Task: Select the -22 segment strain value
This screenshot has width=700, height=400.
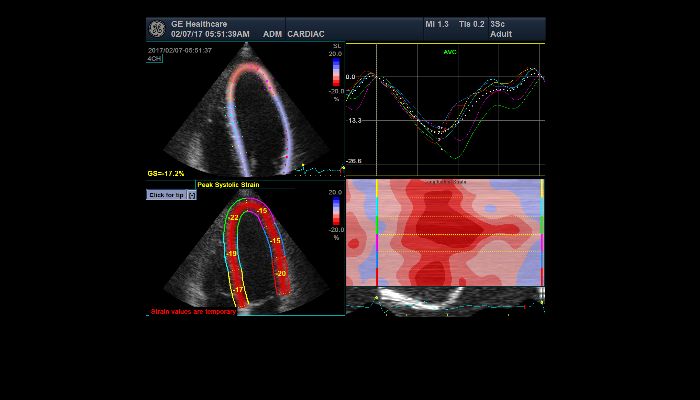Action: [232, 218]
